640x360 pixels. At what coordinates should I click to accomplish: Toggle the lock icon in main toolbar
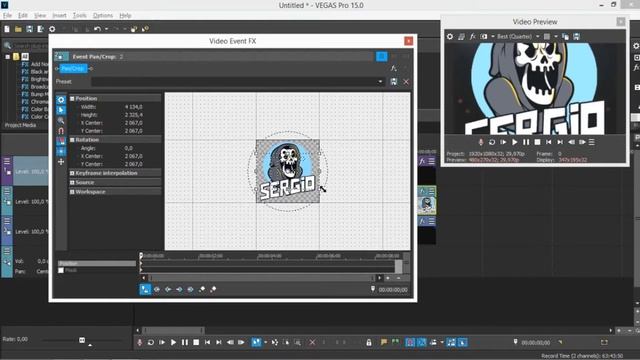coord(369,342)
